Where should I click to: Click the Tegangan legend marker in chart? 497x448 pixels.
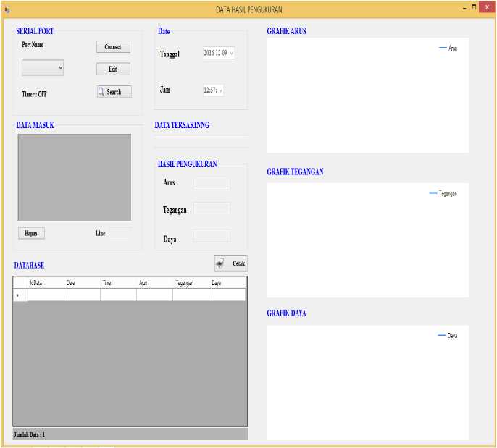433,193
